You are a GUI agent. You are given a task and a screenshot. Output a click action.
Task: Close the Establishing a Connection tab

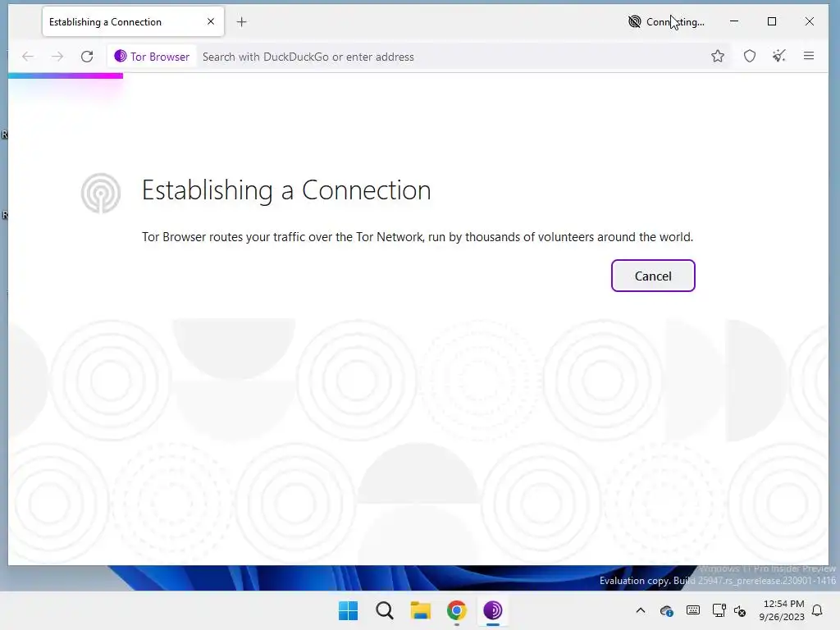[211, 21]
